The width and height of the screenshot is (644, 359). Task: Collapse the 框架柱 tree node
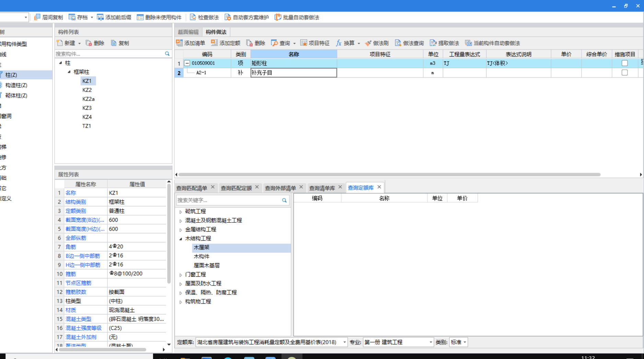click(69, 72)
